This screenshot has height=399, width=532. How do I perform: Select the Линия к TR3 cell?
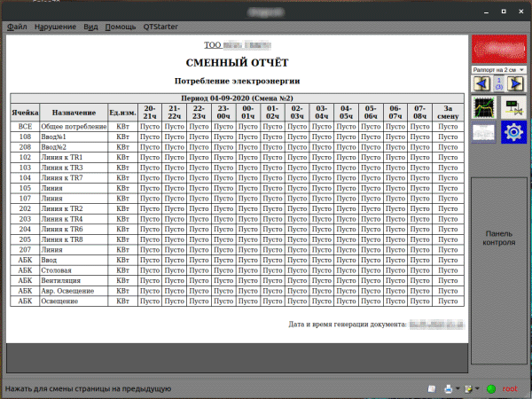[x=74, y=168]
